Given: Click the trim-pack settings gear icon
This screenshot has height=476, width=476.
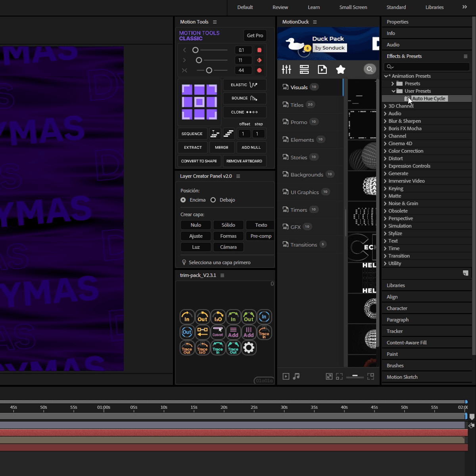Looking at the screenshot, I should coord(249,348).
